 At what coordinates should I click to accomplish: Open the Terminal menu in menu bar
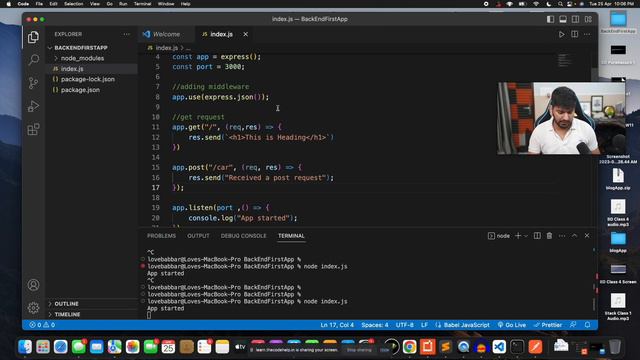pos(142,4)
